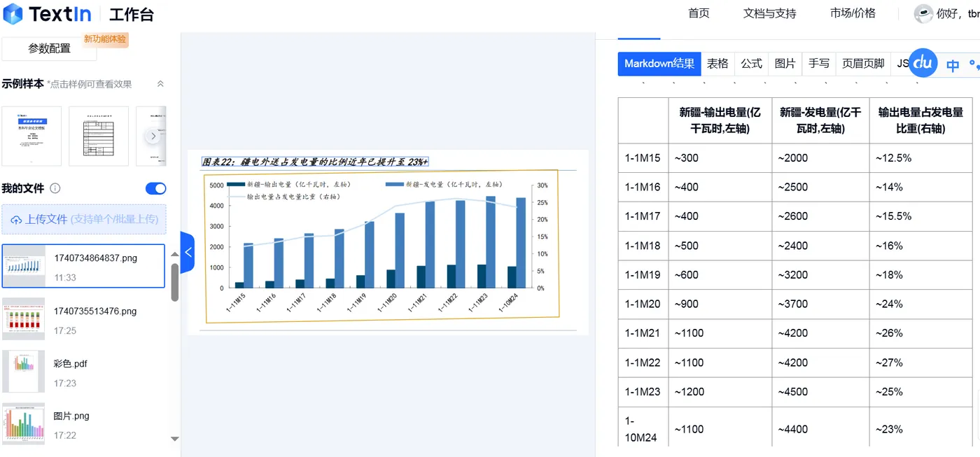Collapse the left panel using the blue handle

(x=188, y=252)
